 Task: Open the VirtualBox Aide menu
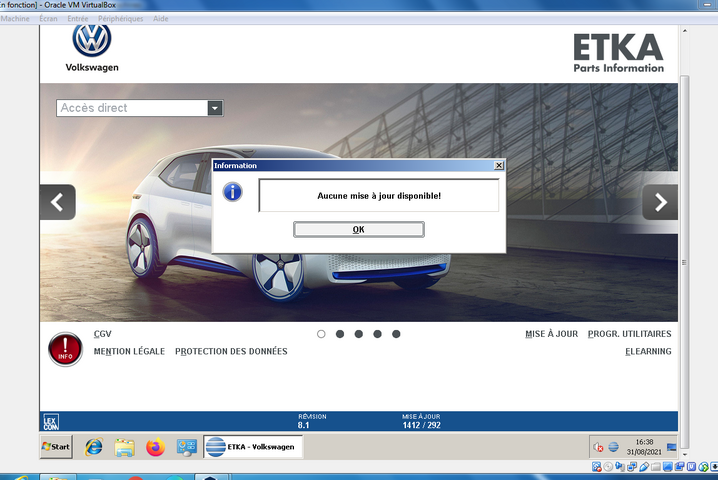(x=160, y=19)
